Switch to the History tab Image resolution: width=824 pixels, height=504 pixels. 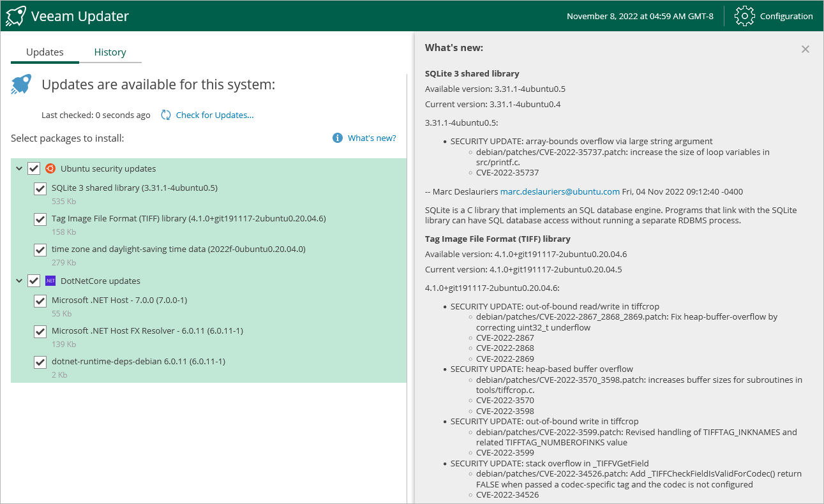110,52
